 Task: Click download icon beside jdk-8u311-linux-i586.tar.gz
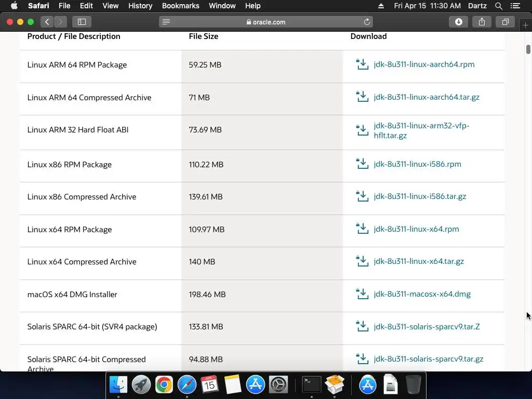click(362, 196)
